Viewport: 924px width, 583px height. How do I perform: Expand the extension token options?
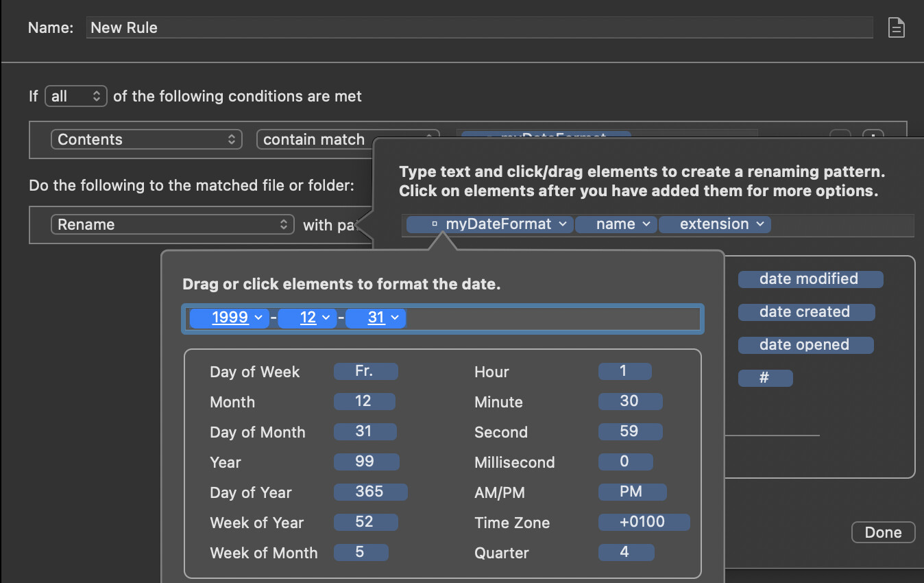(x=760, y=224)
